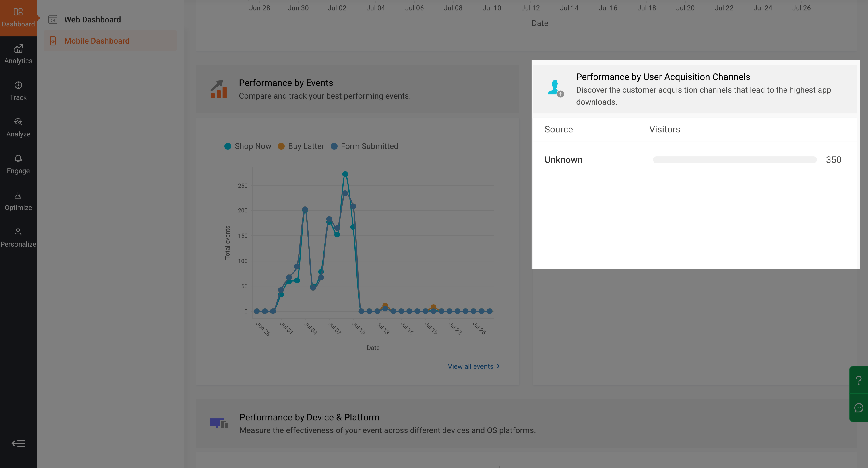
Task: Click the Buy Latter point near Jul 13
Action: (385, 306)
